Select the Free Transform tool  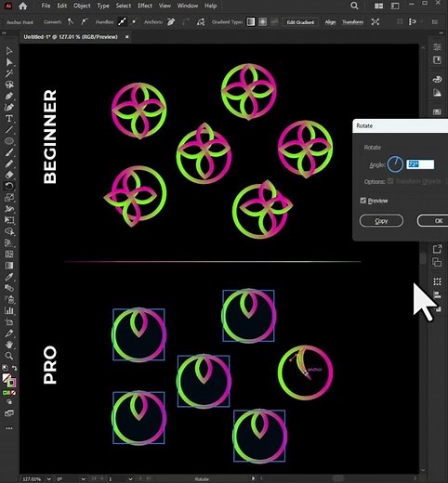pos(9,220)
